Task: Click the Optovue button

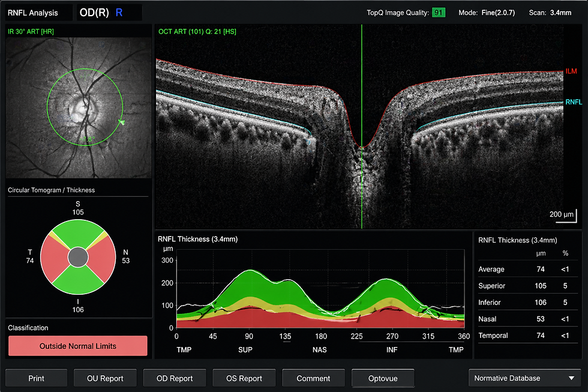Action: point(383,379)
